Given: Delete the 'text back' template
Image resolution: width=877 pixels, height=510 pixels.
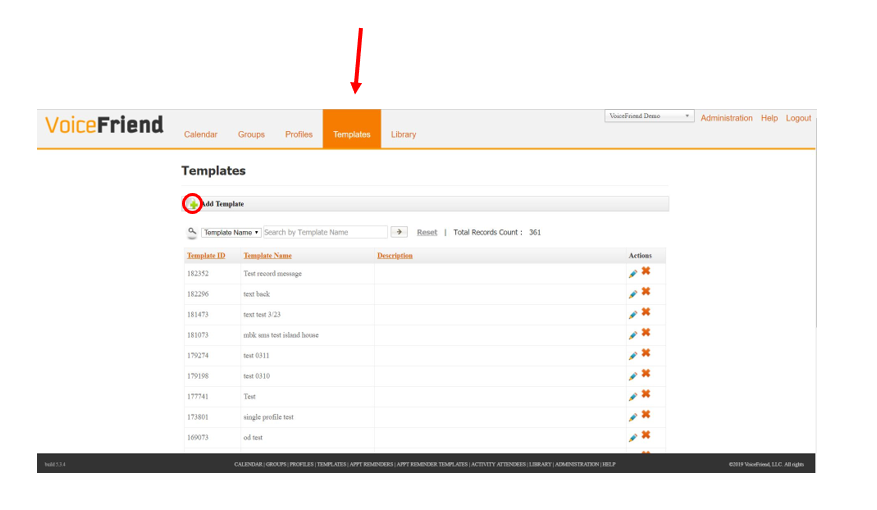Looking at the screenshot, I should point(645,291).
